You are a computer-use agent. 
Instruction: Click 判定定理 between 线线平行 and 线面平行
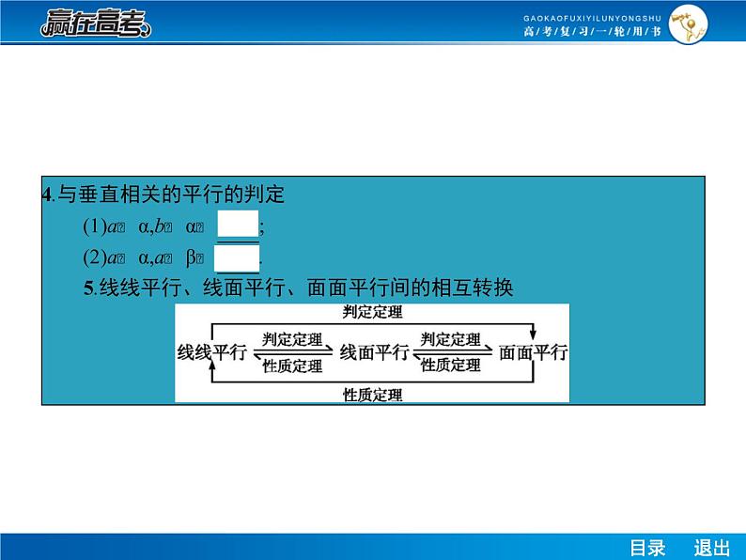point(292,339)
